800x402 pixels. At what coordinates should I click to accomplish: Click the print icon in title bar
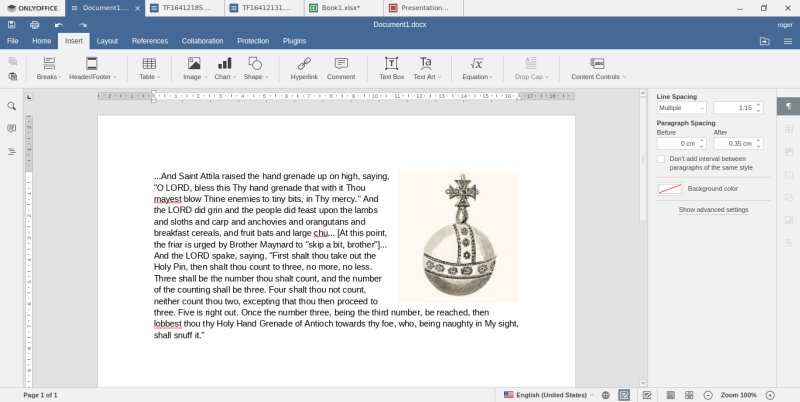[35, 24]
